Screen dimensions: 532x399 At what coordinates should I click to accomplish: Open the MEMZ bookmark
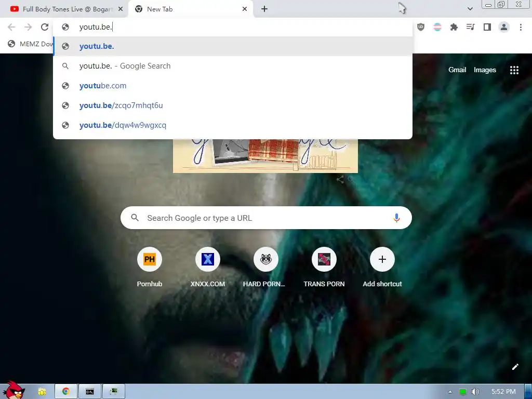[x=30, y=44]
